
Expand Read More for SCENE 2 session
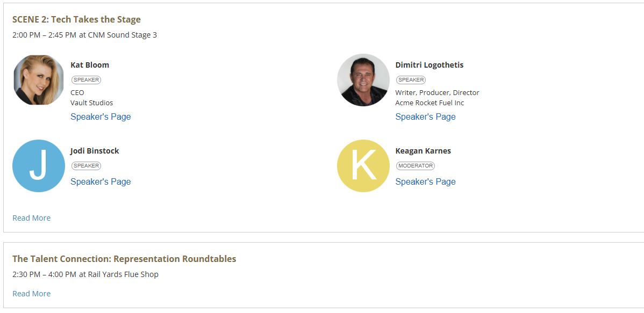32,218
